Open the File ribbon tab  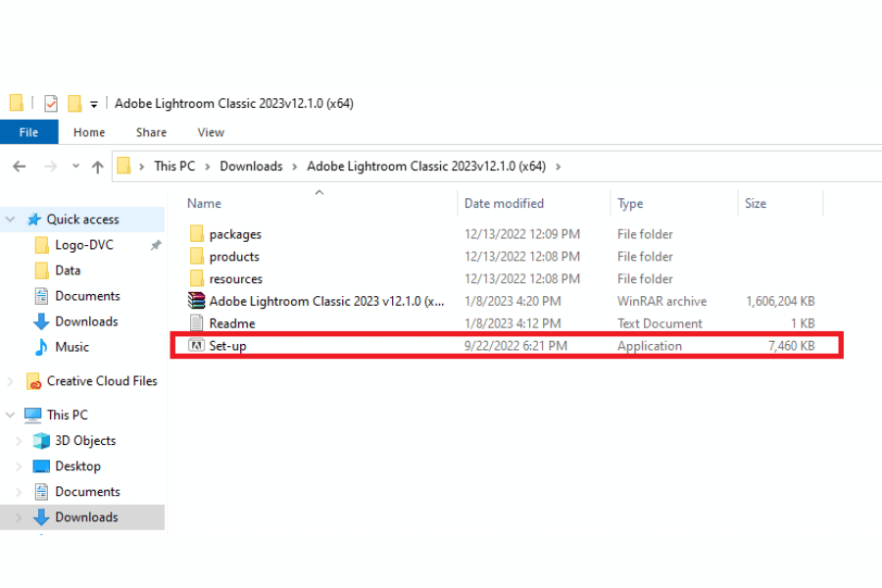tap(28, 132)
